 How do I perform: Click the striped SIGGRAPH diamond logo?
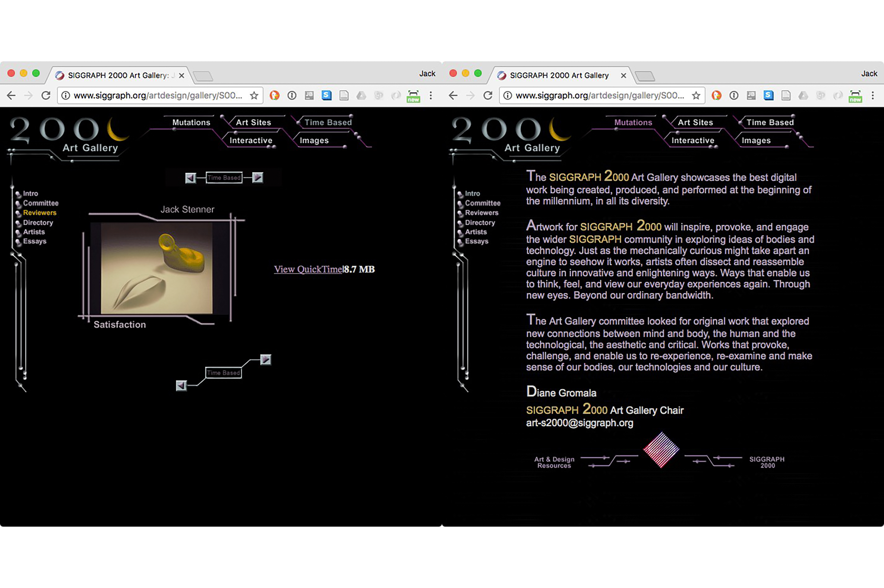coord(661,450)
